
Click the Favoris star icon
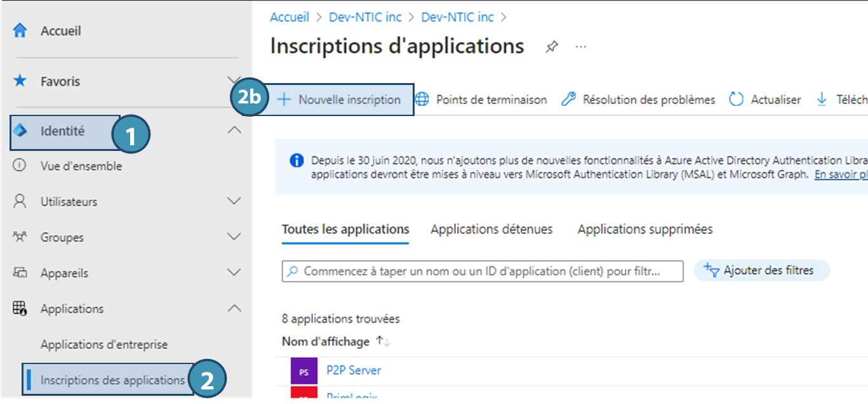pyautogui.click(x=20, y=81)
